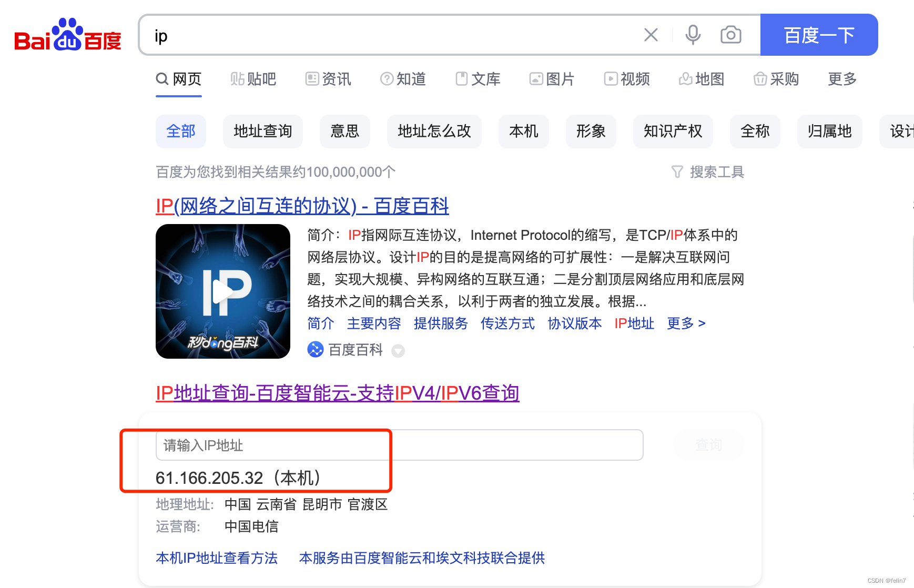Open image search with the camera icon

click(731, 35)
